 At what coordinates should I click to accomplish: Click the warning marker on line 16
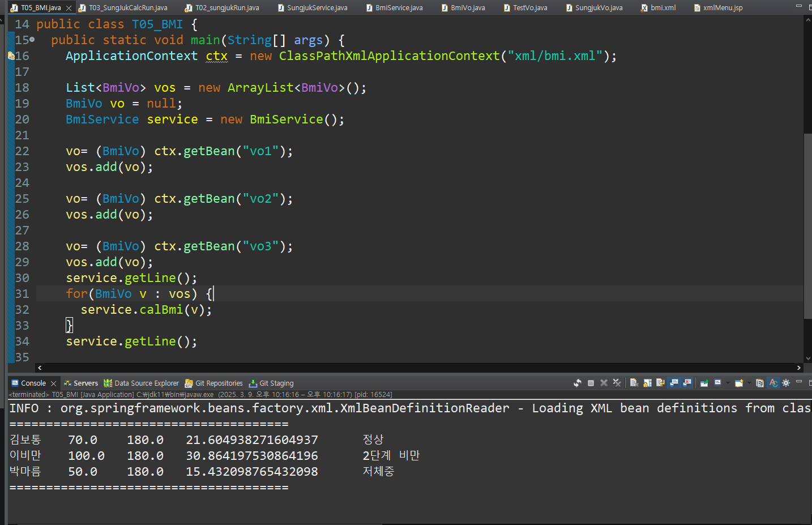[11, 56]
